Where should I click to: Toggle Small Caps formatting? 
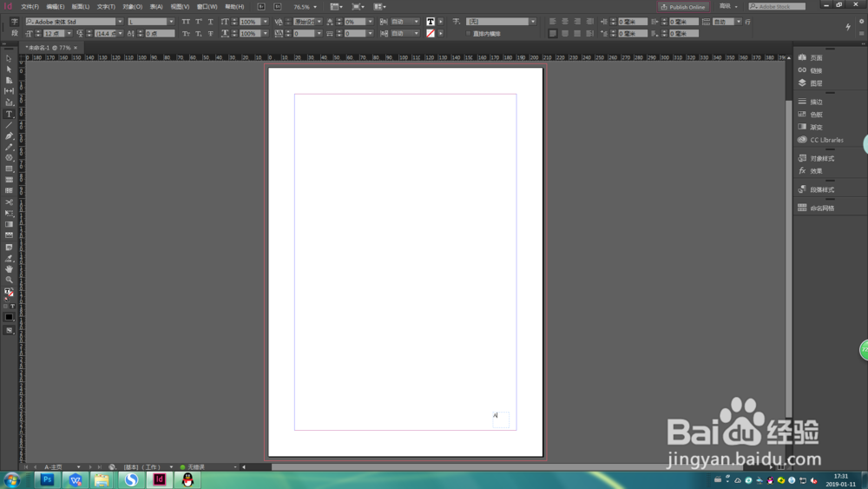click(x=186, y=34)
